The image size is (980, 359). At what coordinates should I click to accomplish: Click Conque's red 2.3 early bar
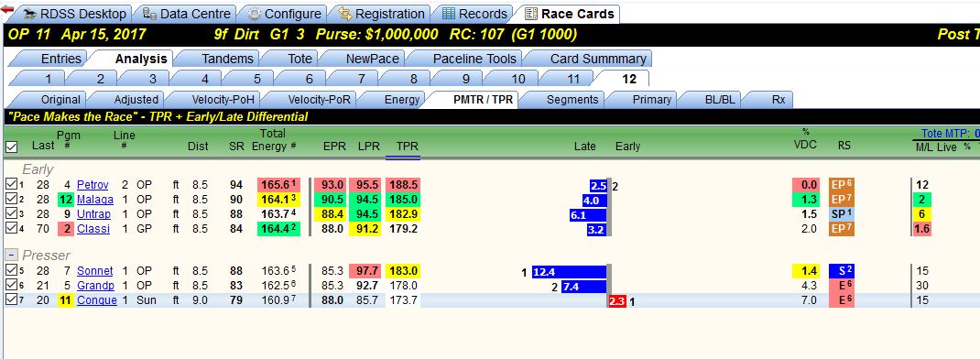[616, 300]
